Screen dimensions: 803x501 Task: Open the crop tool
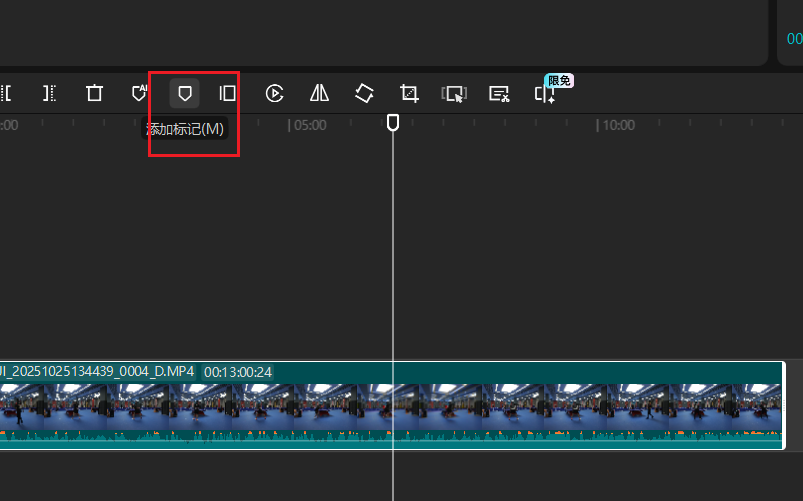click(409, 93)
